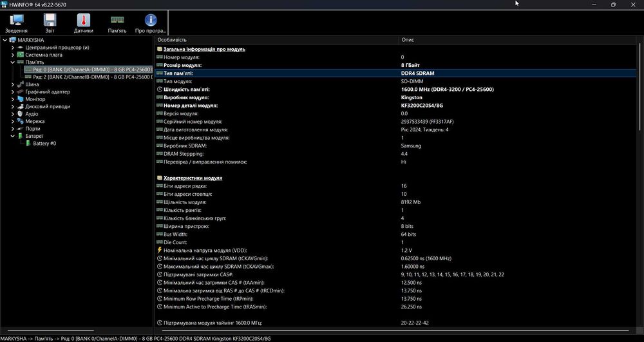Minimize the HWiNFO window
644x342 pixels.
(x=594, y=5)
